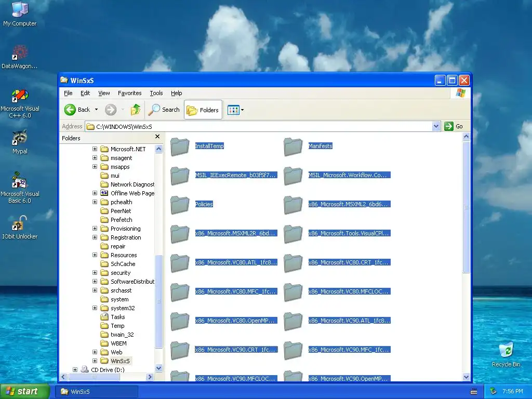The width and height of the screenshot is (532, 399).
Task: Select x86_Microsoft.Tools.VisualCPl folder icon
Action: point(293,234)
